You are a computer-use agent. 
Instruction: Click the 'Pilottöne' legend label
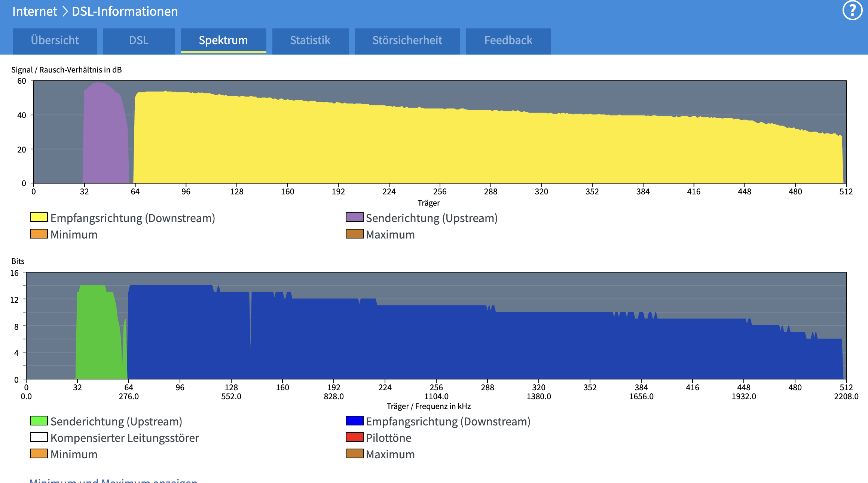point(389,438)
